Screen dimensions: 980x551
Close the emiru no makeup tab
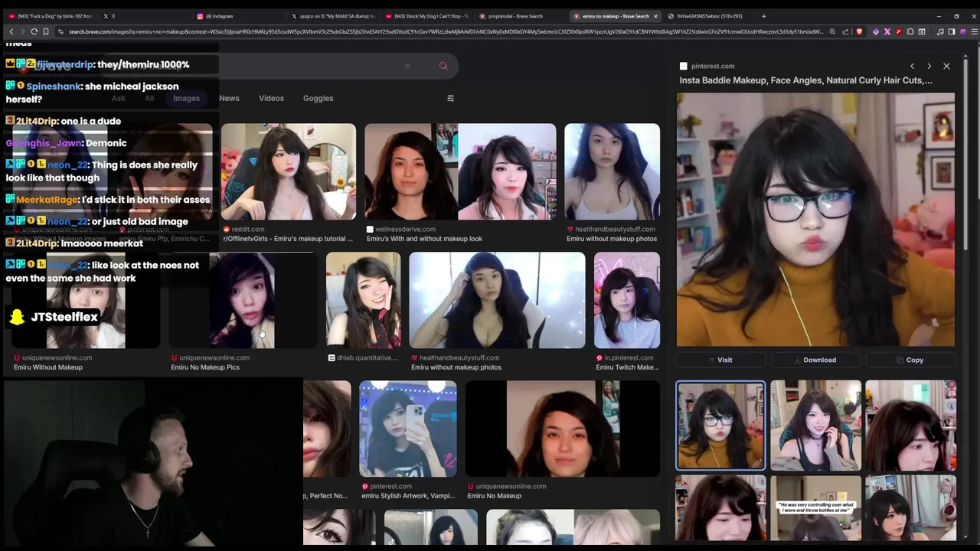[655, 16]
